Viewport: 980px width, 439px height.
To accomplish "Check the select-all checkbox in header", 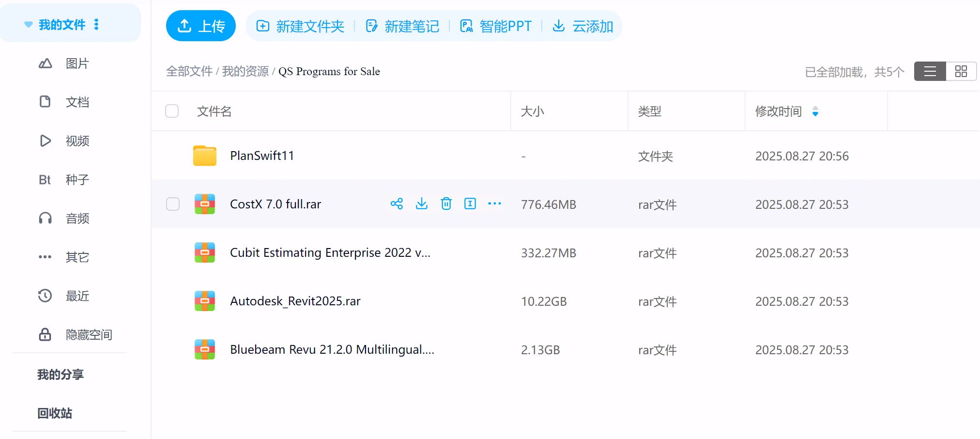I will pos(172,111).
